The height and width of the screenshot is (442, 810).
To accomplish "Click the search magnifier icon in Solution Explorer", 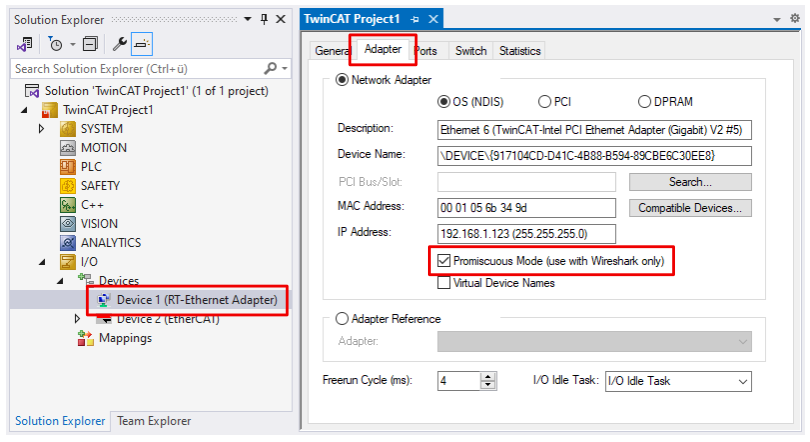I will pyautogui.click(x=270, y=69).
